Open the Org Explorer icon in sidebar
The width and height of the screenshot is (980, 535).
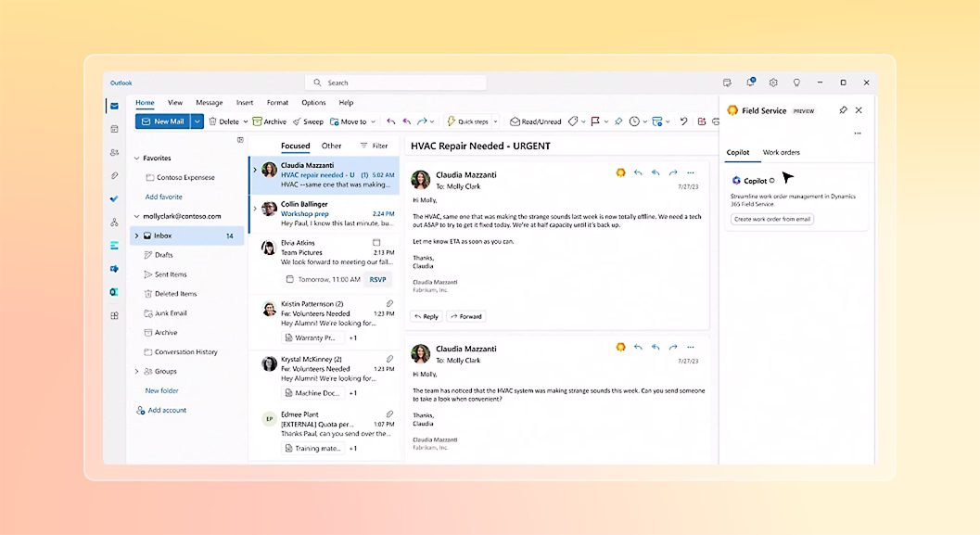tap(114, 223)
